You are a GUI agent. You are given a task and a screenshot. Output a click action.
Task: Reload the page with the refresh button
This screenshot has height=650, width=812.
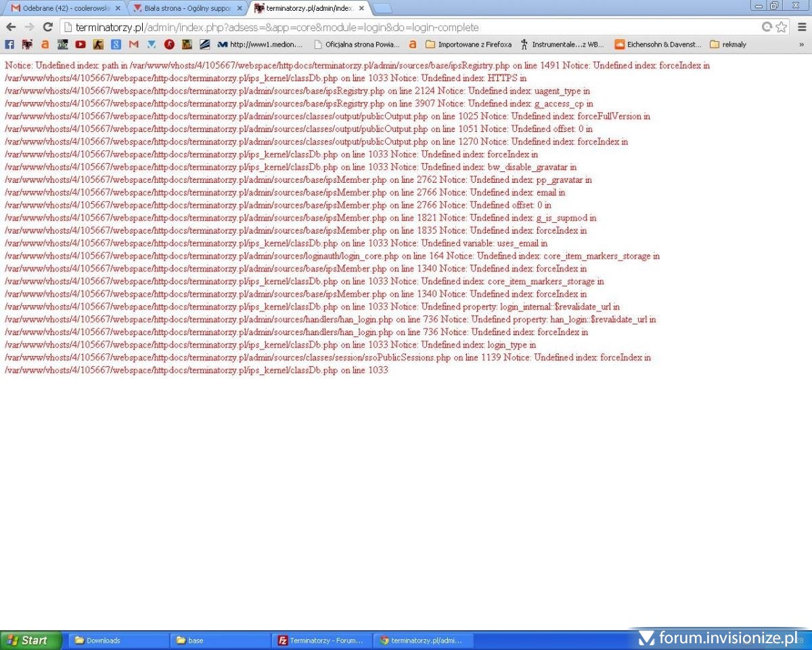pyautogui.click(x=47, y=27)
